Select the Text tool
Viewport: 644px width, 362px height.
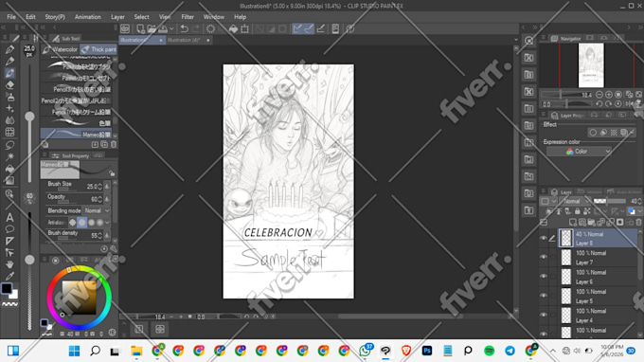[x=9, y=217]
